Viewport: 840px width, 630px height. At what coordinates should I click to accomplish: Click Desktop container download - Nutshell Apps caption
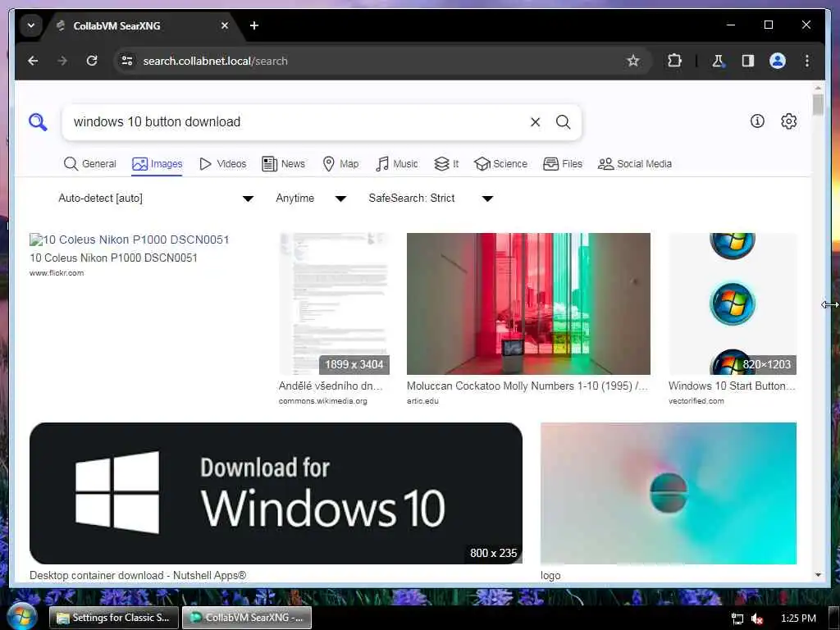138,575
